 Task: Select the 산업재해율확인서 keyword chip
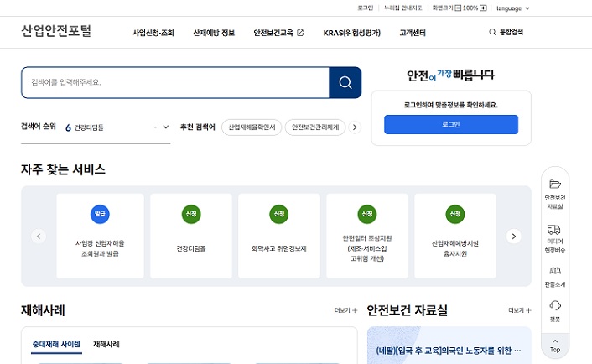point(252,127)
